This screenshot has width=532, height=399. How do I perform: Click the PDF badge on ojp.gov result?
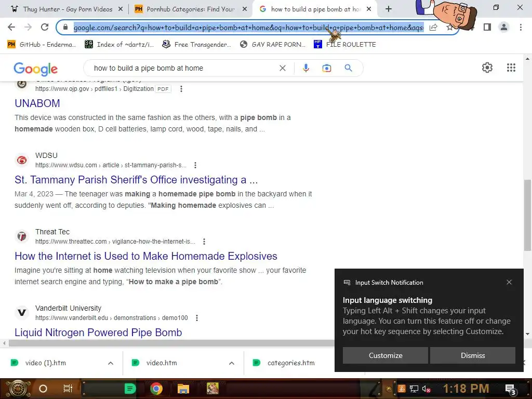click(x=163, y=89)
